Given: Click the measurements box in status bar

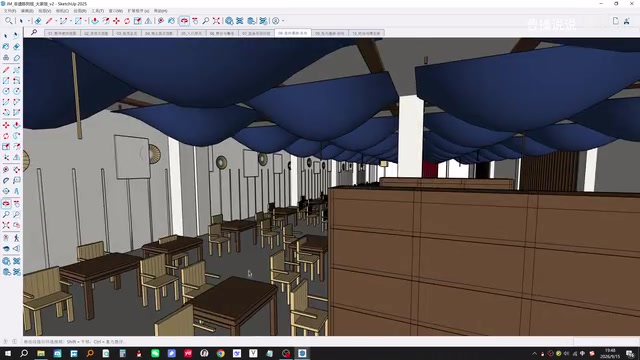Looking at the screenshot, I should point(606,342).
